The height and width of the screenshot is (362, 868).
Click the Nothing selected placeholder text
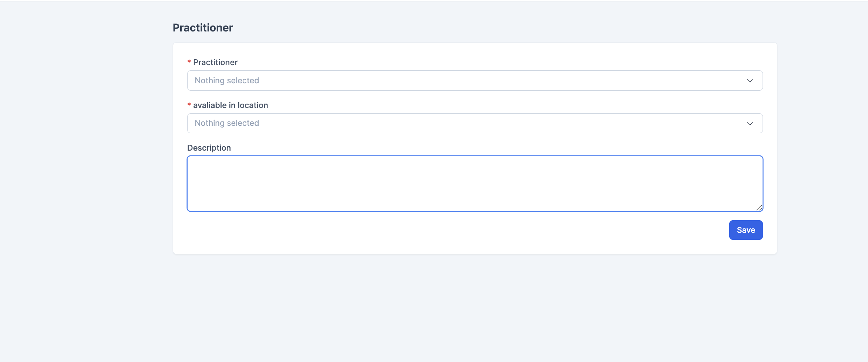[x=227, y=80]
